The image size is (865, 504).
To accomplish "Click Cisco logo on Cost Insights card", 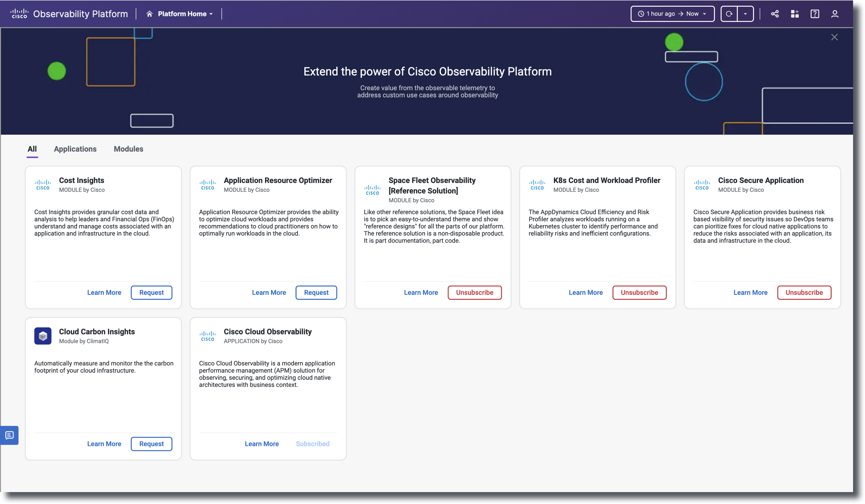I will pyautogui.click(x=43, y=184).
